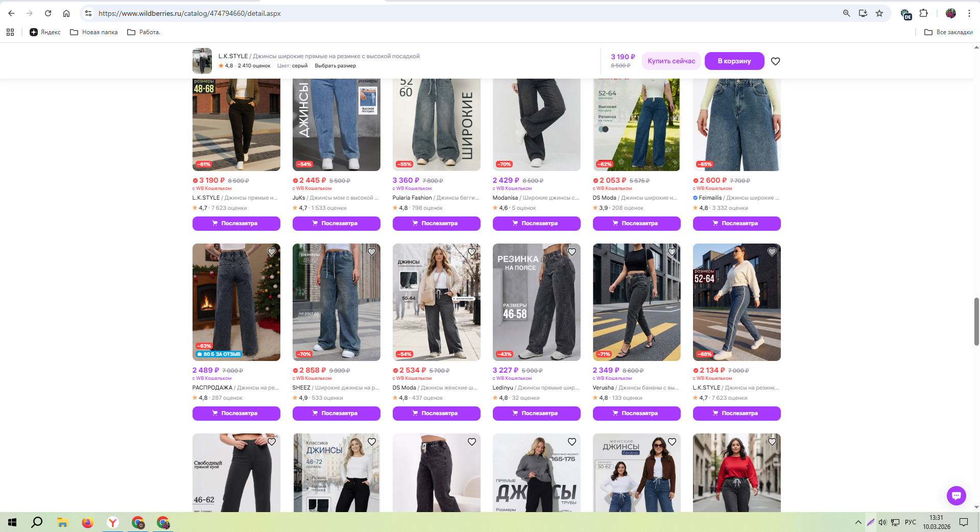Screen dimensions: 980x532
Task: Launch Yandex Browser from the taskbar
Action: coord(113,522)
